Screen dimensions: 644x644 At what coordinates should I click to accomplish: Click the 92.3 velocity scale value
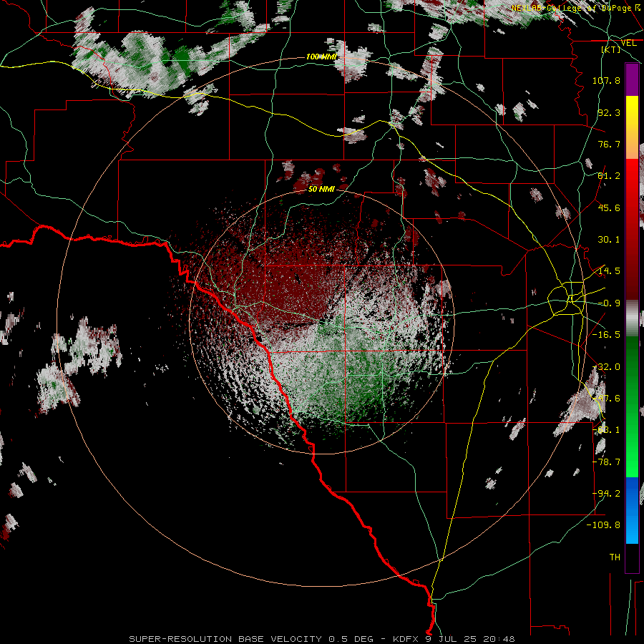609,112
